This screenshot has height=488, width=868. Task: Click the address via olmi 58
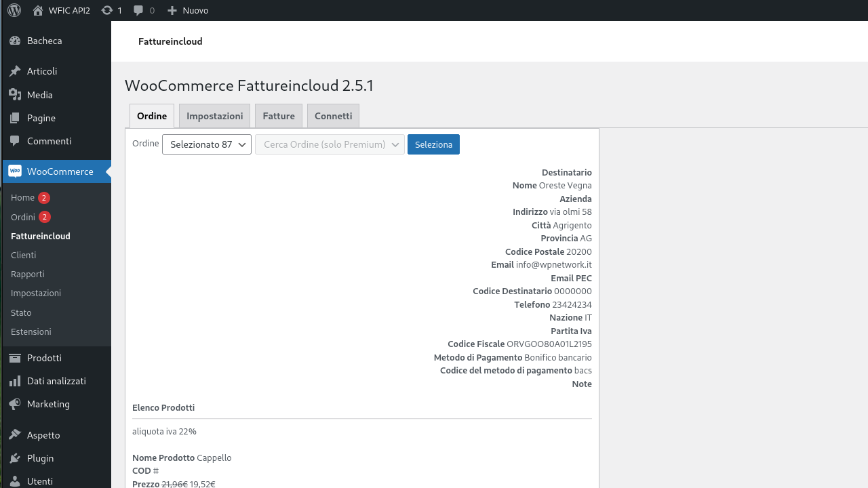[x=571, y=212]
